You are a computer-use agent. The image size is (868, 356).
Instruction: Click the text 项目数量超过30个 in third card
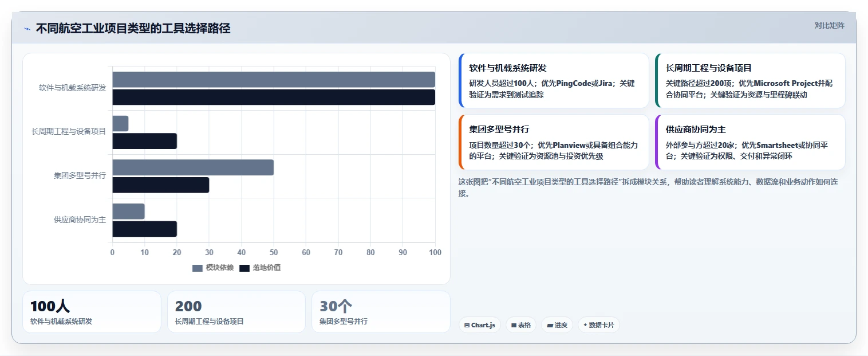click(x=500, y=145)
